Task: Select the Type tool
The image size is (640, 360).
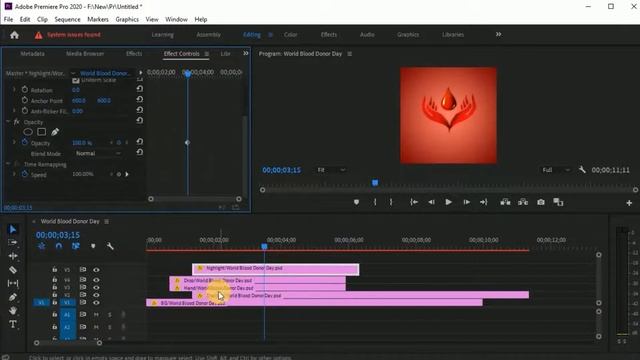Action: tap(13, 324)
